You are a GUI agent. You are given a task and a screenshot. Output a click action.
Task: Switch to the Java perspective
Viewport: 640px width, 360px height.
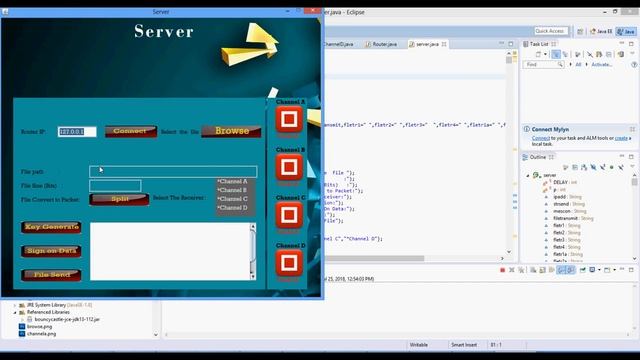626,31
